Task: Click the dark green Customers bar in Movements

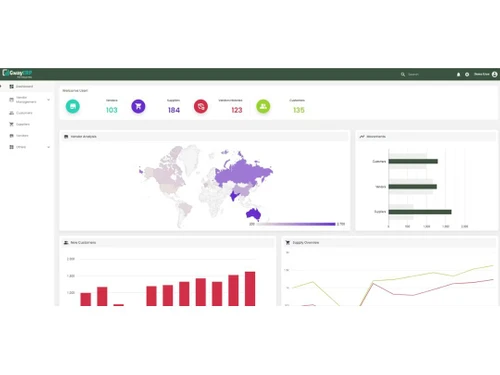Action: 413,161
